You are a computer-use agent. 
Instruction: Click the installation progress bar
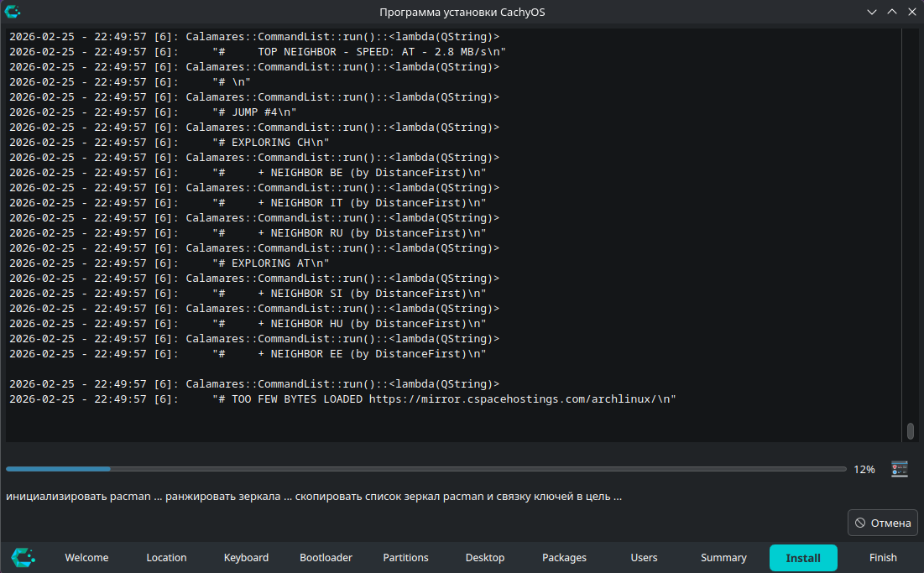[426, 469]
